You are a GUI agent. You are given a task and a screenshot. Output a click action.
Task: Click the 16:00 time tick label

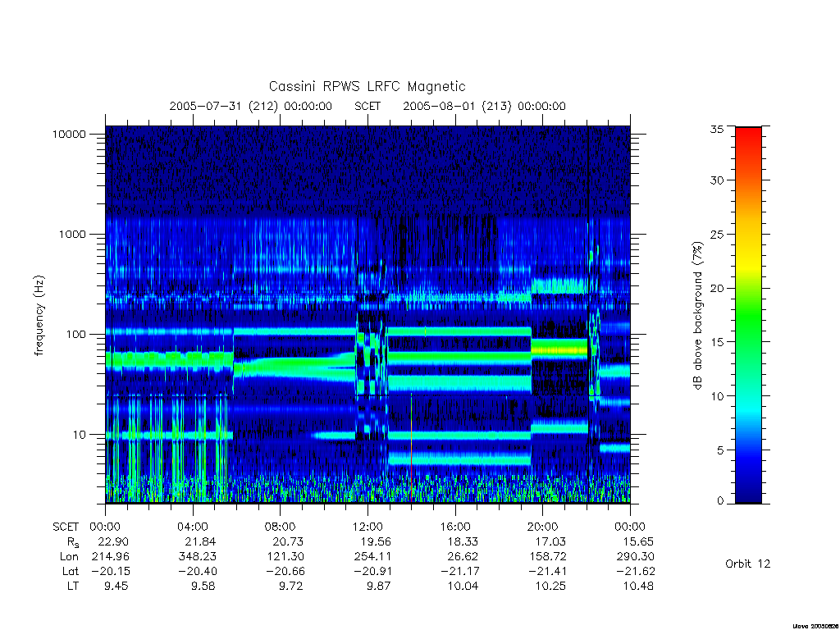[454, 527]
